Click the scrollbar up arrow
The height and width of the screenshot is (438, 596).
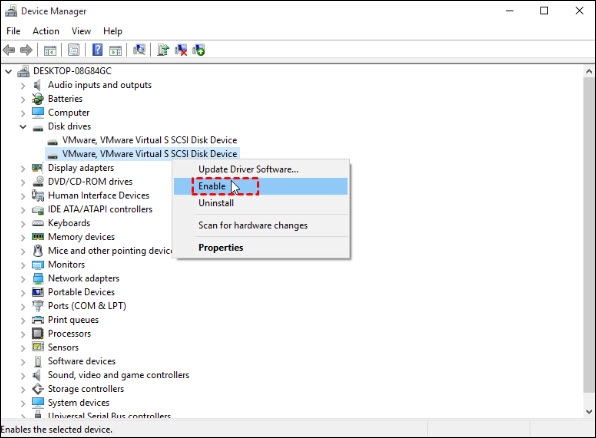click(589, 71)
